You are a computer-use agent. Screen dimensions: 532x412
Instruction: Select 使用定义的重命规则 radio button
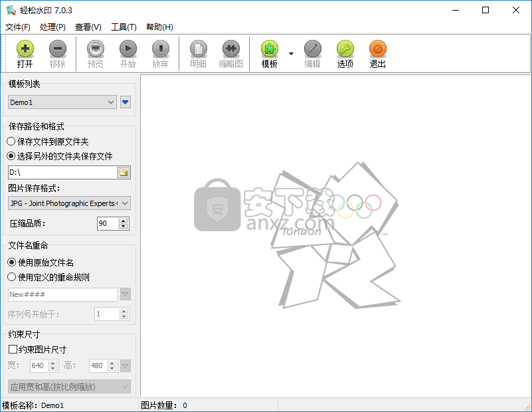pyautogui.click(x=11, y=277)
